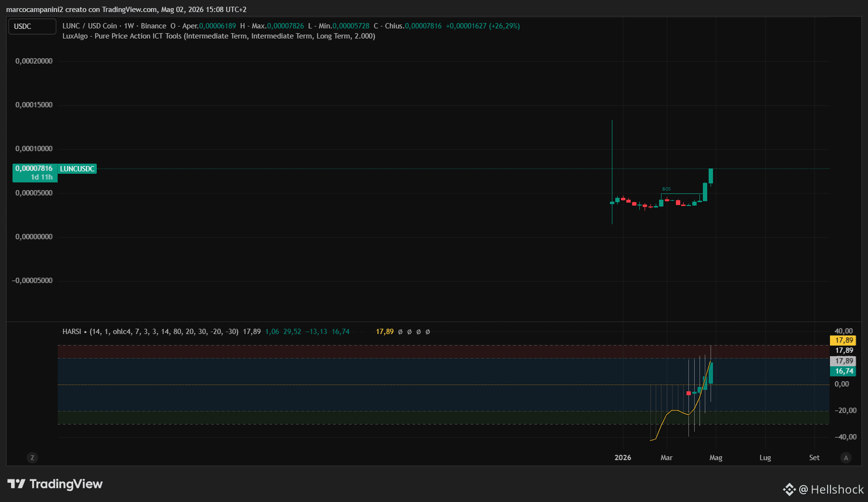Click the yellow 17,89 label on HARSI axis
Screen dimensions: 868x502
(843, 340)
